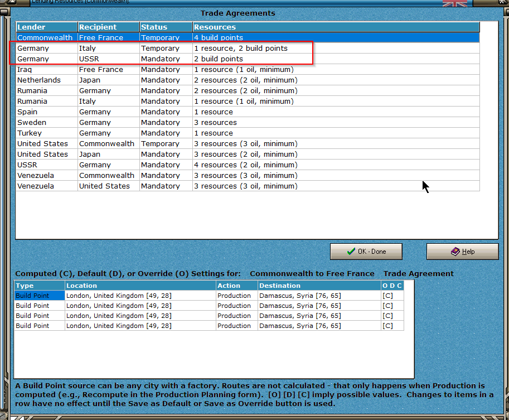The width and height of the screenshot is (509, 420).
Task: Click the Location column header
Action: pos(140,286)
